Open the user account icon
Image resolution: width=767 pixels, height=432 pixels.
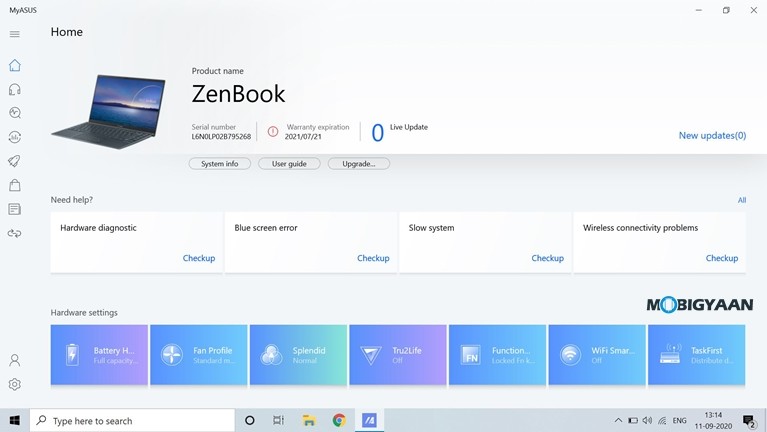[15, 360]
